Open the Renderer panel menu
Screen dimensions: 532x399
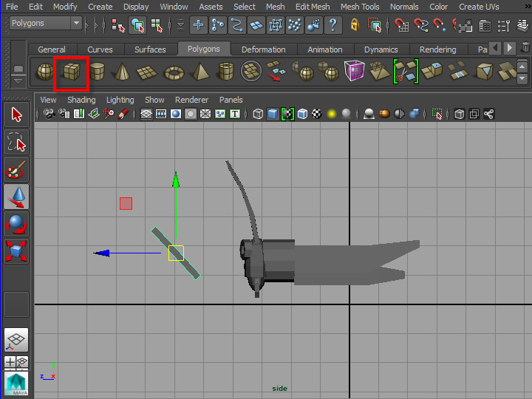point(191,100)
